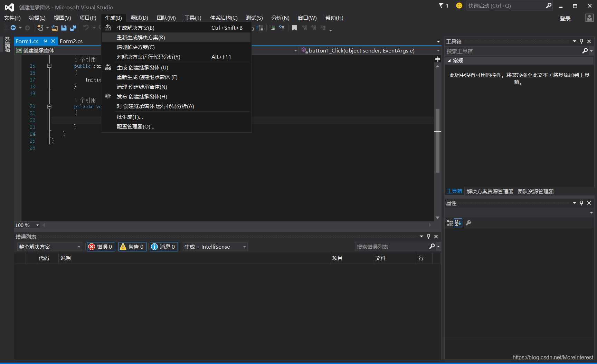Click the new project toolbar icon
597x364 pixels.
pos(40,28)
